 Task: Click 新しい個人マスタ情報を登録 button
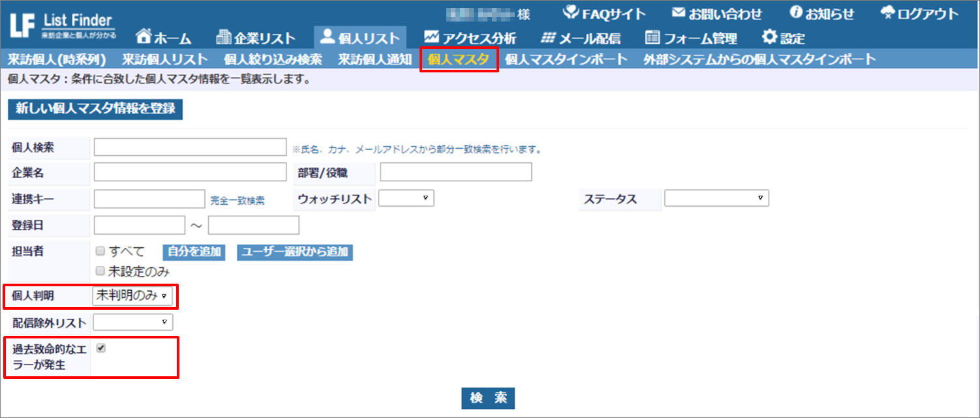tap(95, 109)
